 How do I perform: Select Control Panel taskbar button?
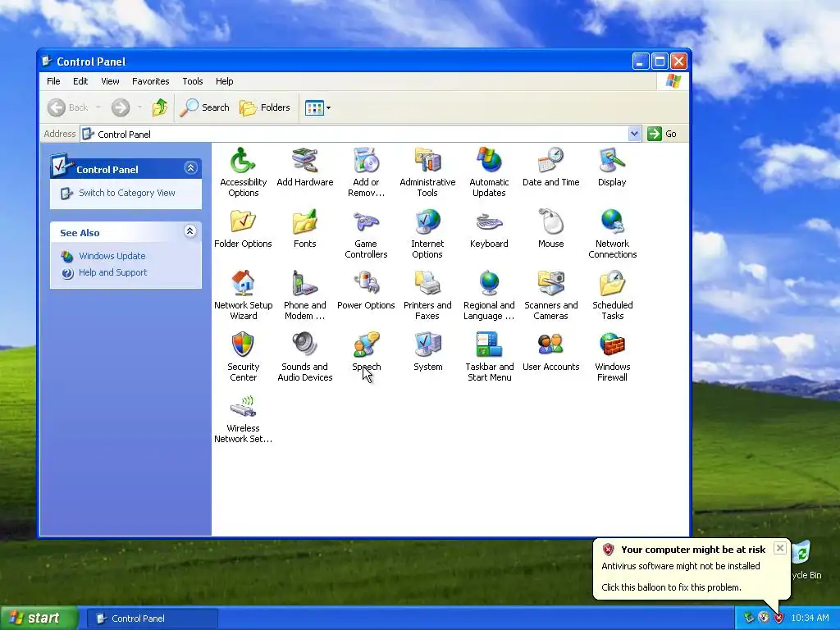pos(152,619)
